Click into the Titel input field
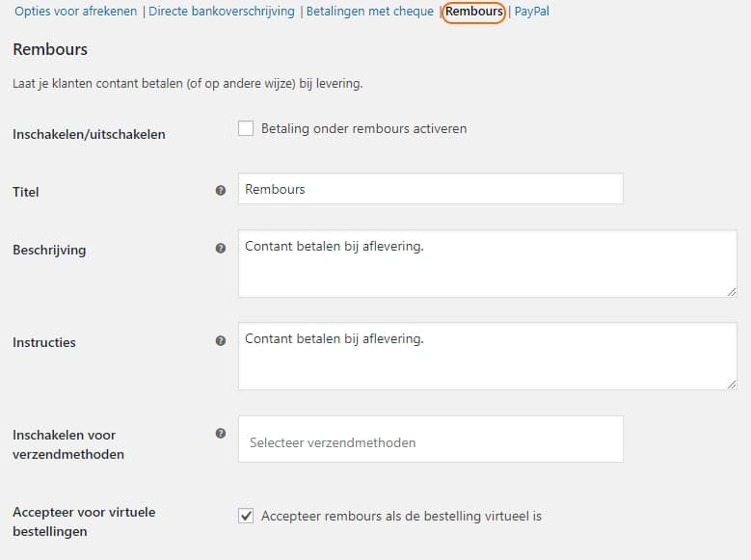 click(431, 189)
